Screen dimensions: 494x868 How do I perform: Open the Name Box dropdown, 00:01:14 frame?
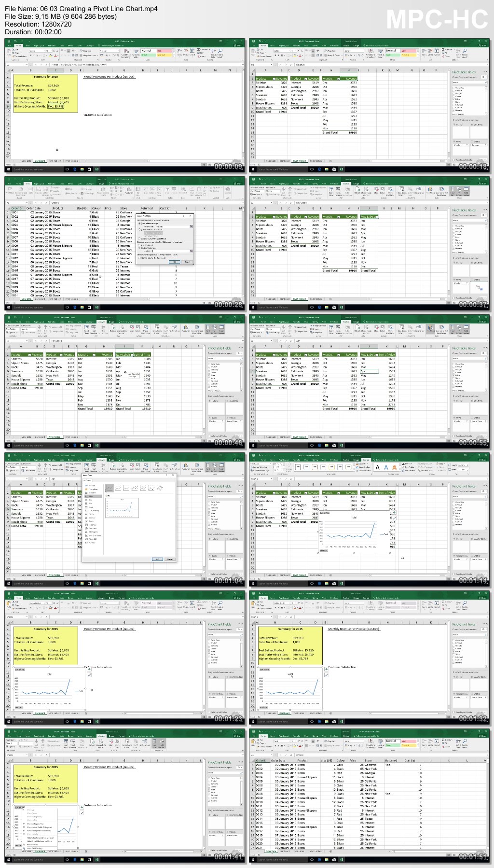point(271,479)
